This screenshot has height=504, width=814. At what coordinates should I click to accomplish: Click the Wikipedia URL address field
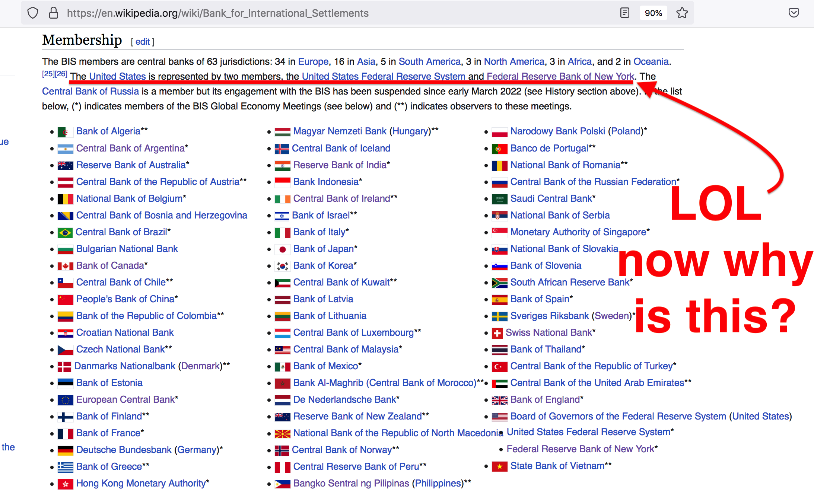pyautogui.click(x=217, y=13)
